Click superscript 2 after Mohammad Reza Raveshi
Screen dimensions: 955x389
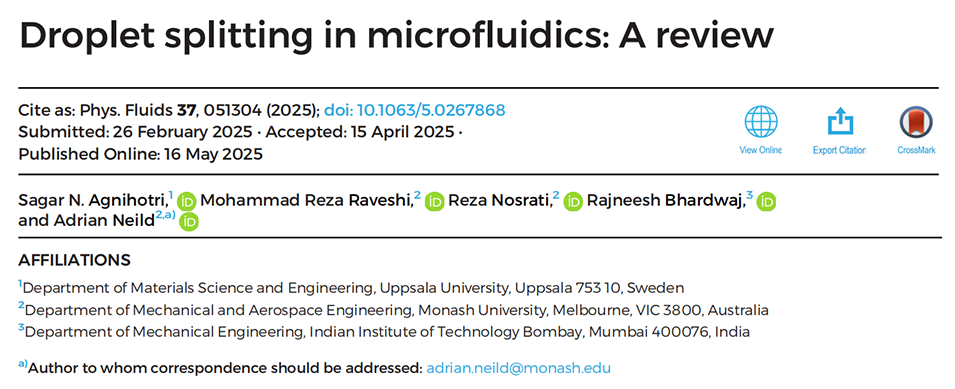pyautogui.click(x=417, y=195)
